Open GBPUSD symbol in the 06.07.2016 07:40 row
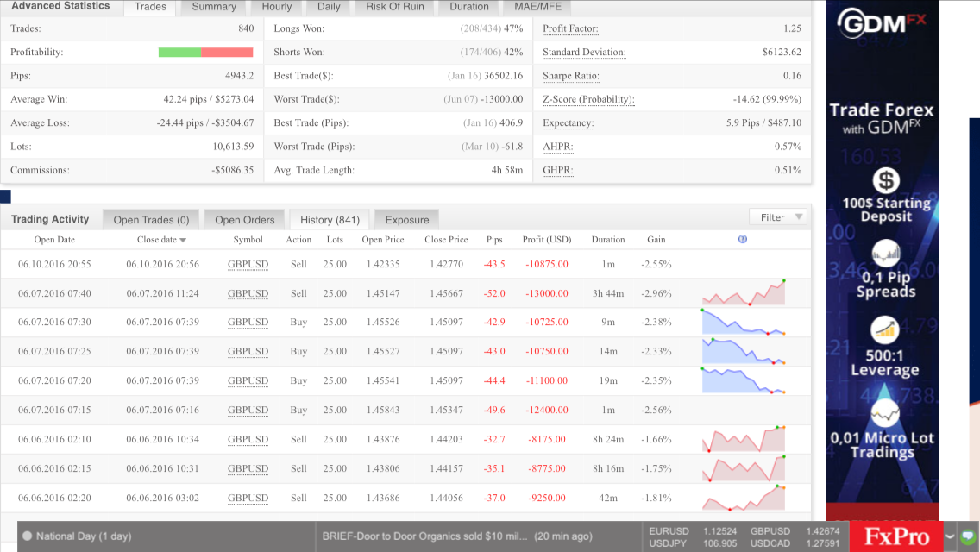Image resolution: width=980 pixels, height=552 pixels. tap(248, 293)
